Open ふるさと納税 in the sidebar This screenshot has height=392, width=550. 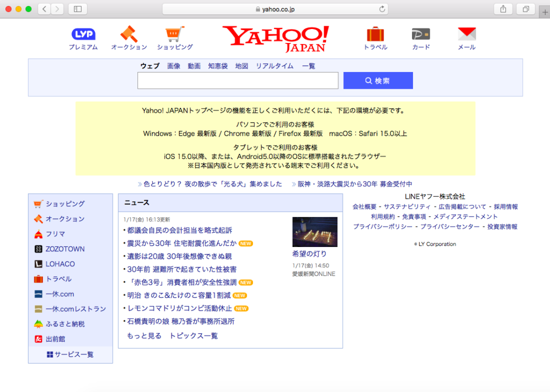[x=65, y=324]
